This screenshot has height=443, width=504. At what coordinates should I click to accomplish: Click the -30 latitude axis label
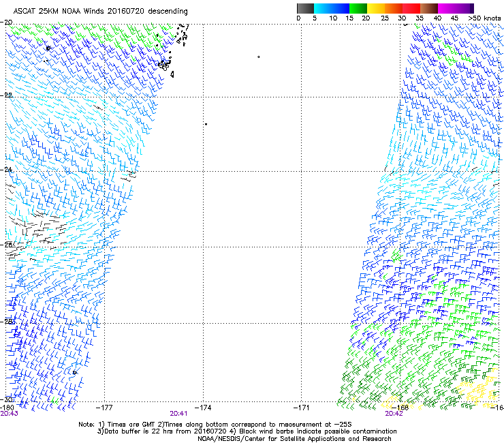[x=6, y=399]
